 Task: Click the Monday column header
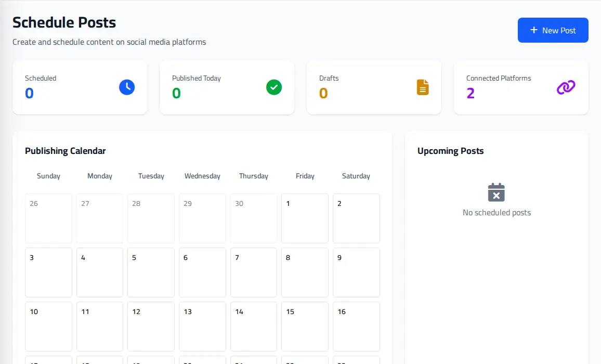coord(100,176)
